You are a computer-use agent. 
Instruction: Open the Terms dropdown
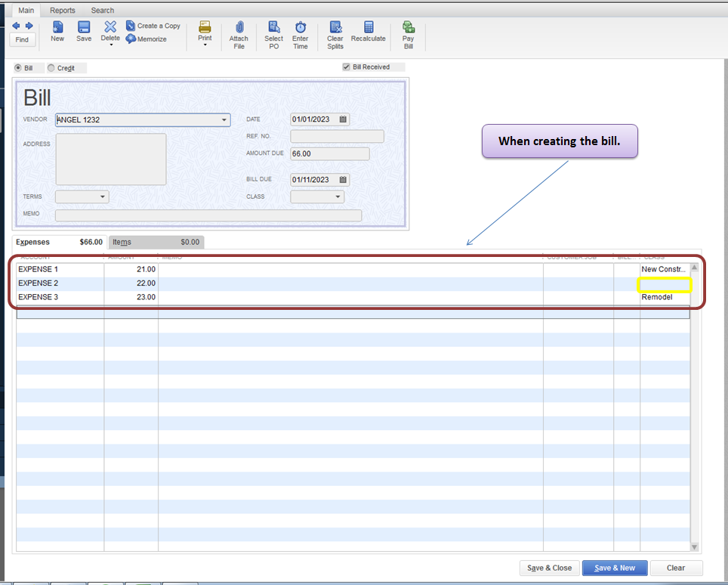[103, 197]
